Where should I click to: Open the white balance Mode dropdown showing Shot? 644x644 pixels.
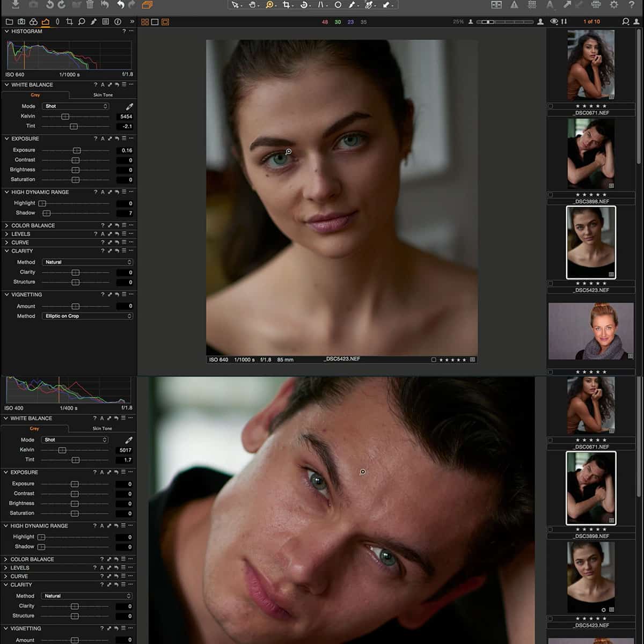pos(75,106)
